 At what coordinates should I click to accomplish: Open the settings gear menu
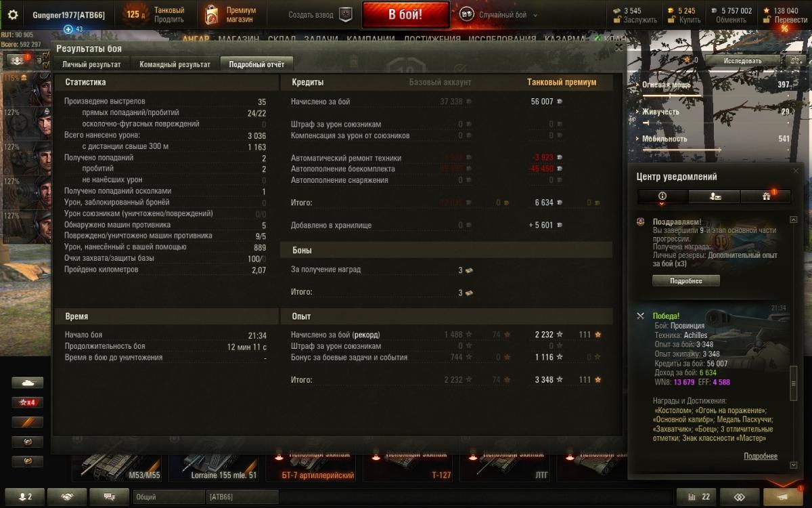(x=12, y=15)
